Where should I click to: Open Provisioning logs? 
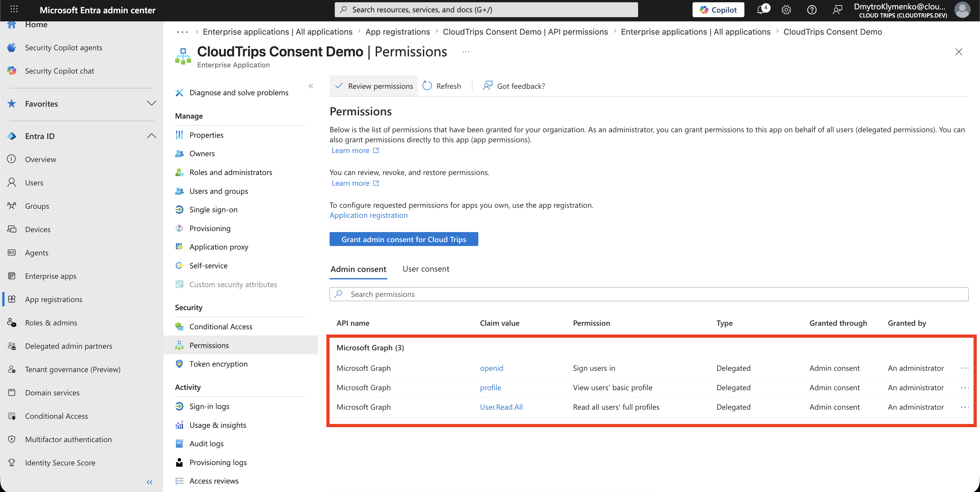[218, 462]
